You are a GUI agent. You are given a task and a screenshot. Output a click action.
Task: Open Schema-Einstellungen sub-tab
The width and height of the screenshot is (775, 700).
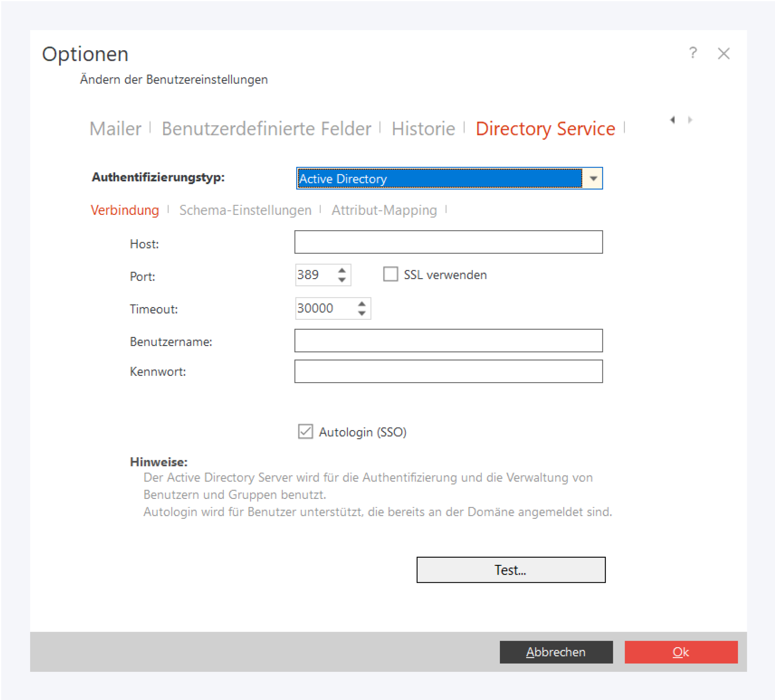(x=245, y=210)
